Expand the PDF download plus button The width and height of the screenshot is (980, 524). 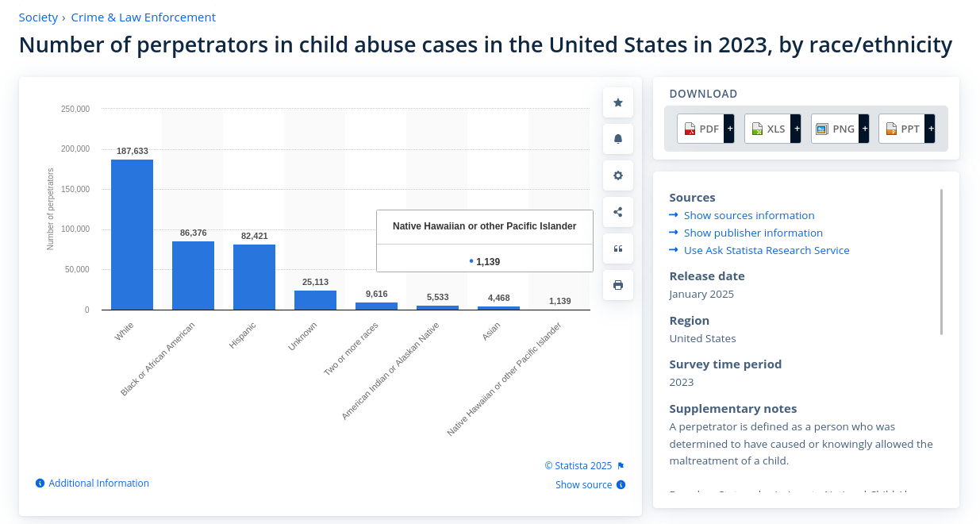(x=730, y=129)
